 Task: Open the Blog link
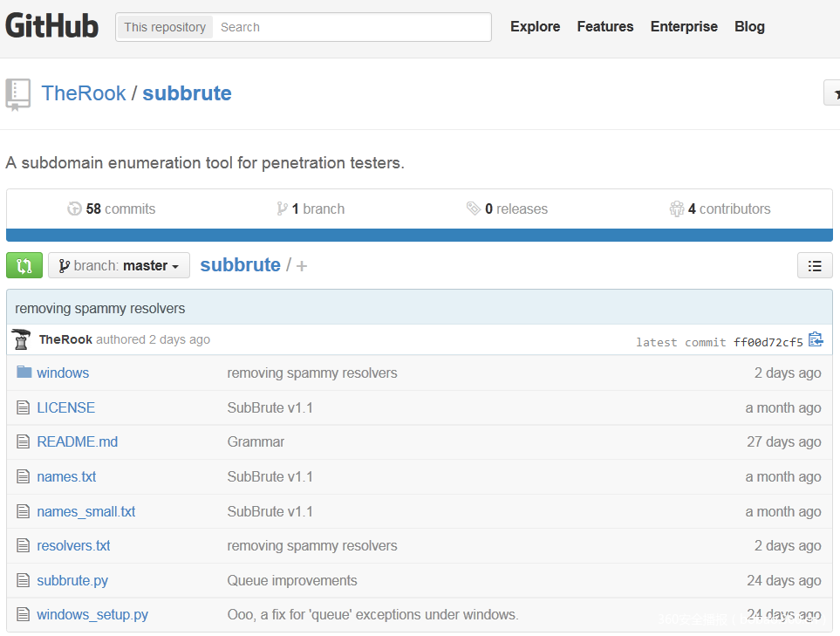pyautogui.click(x=749, y=26)
